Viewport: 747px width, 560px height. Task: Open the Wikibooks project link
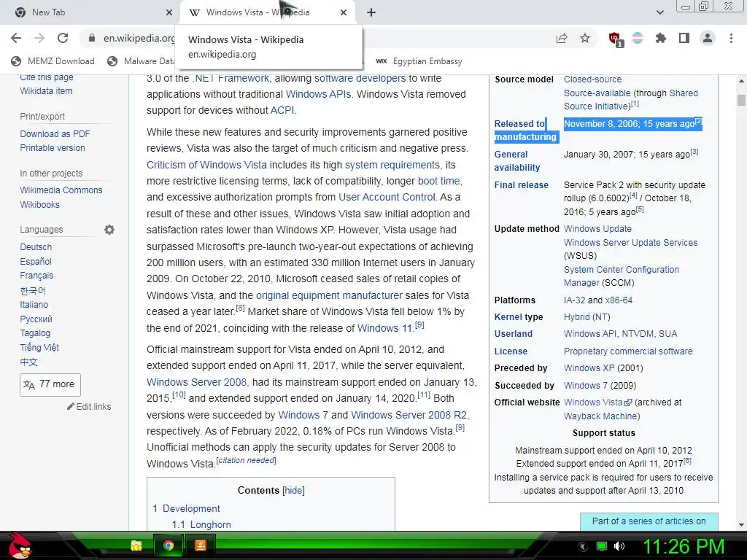pyautogui.click(x=39, y=204)
